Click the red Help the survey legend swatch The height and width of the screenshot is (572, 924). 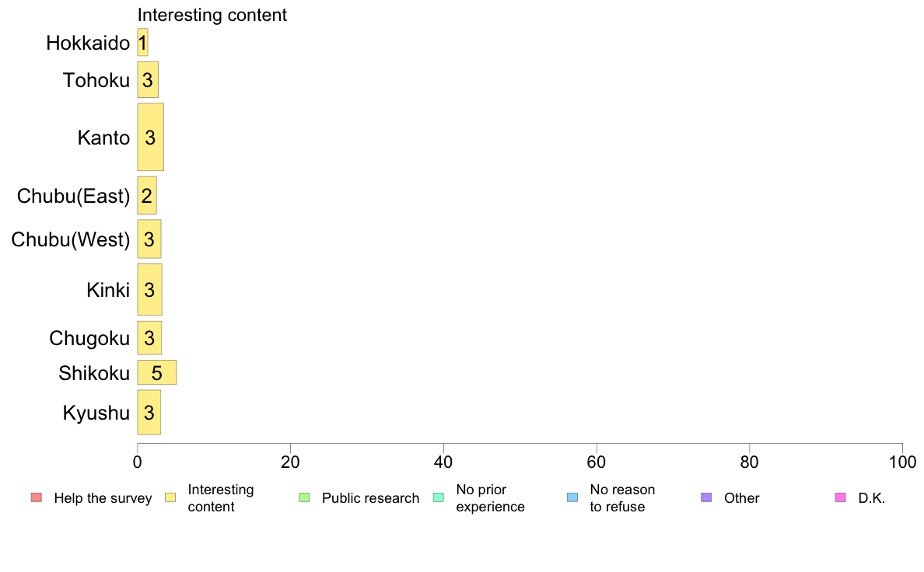tap(37, 497)
